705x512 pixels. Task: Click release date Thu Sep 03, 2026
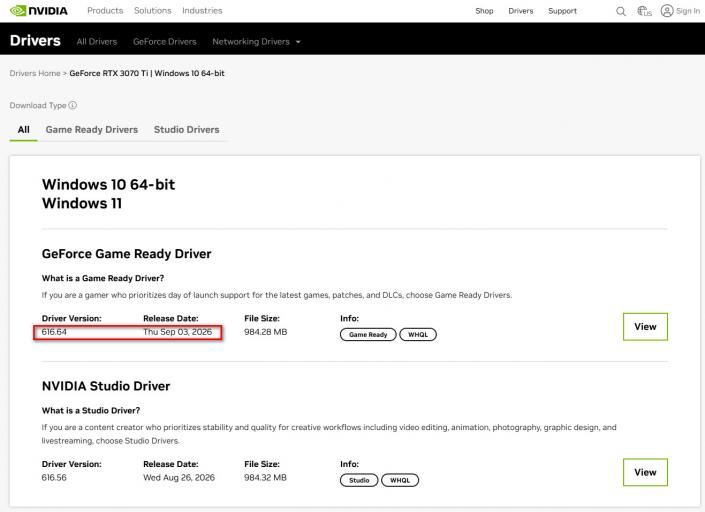(x=178, y=332)
